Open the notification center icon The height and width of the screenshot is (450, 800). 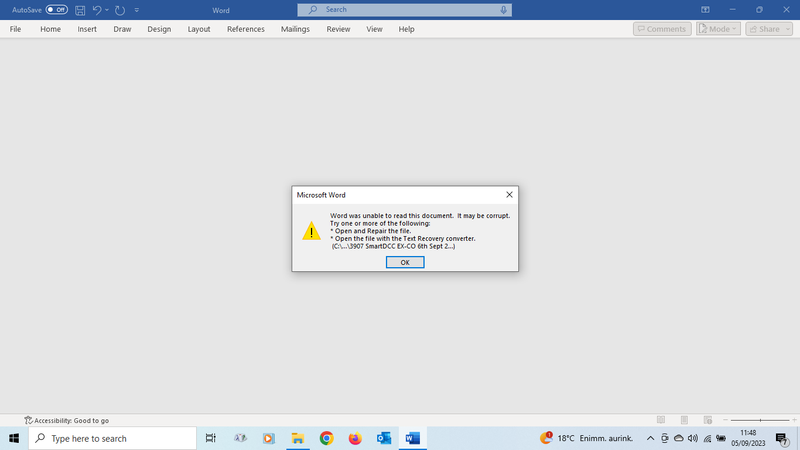[x=782, y=438]
